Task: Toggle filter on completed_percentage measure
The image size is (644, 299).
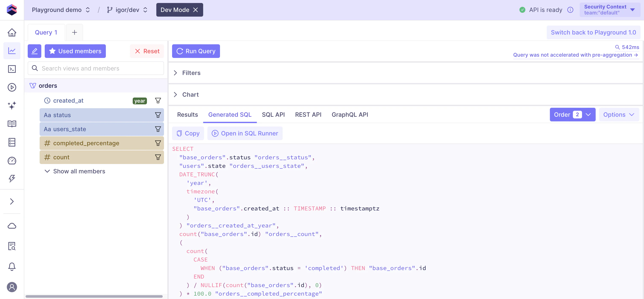Action: [x=158, y=143]
